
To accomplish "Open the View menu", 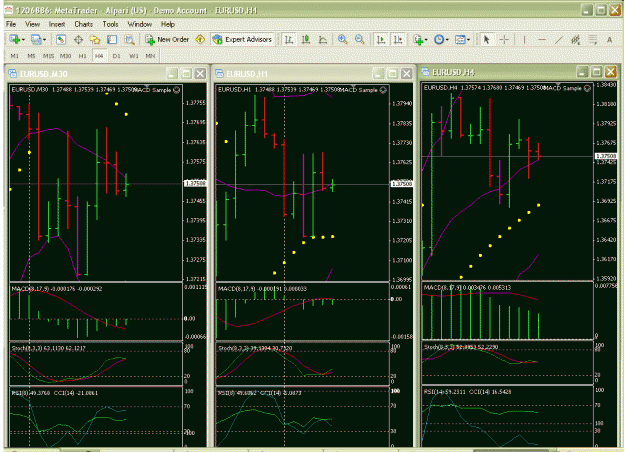I will (32, 24).
